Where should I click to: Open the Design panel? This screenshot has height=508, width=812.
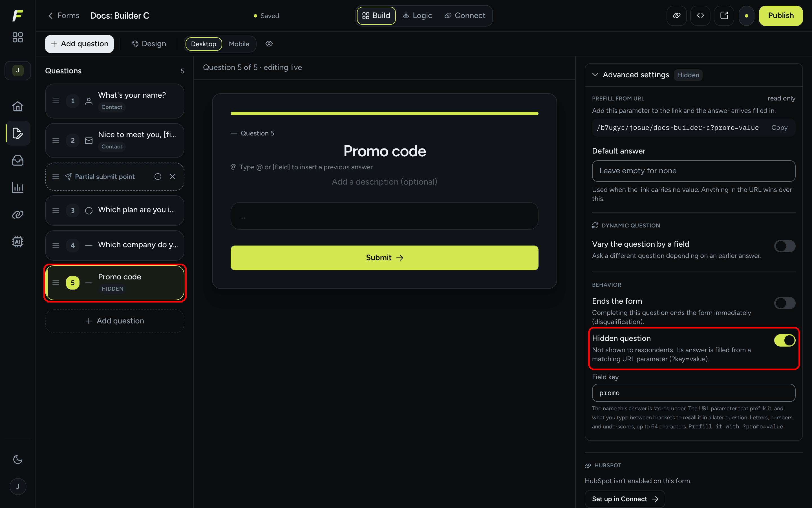149,44
